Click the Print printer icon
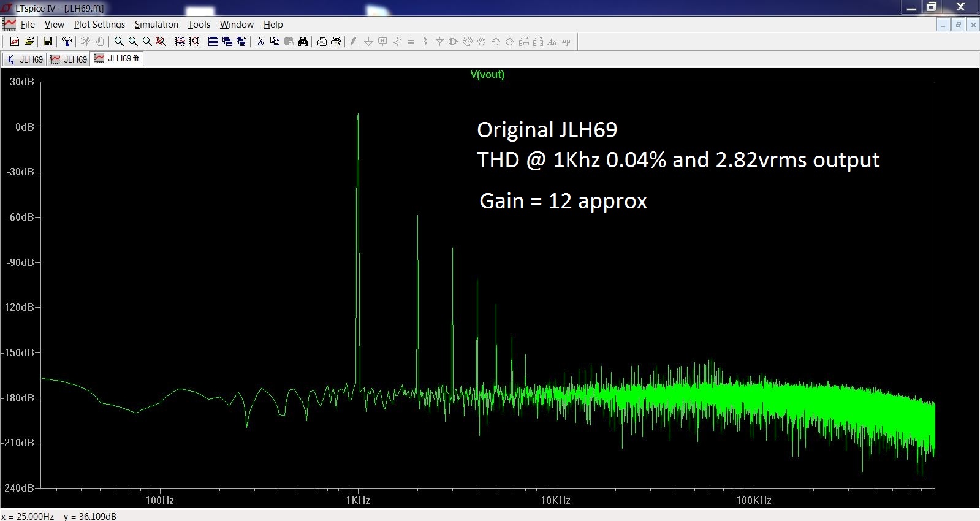Viewport: 980px width, 521px height. (336, 42)
